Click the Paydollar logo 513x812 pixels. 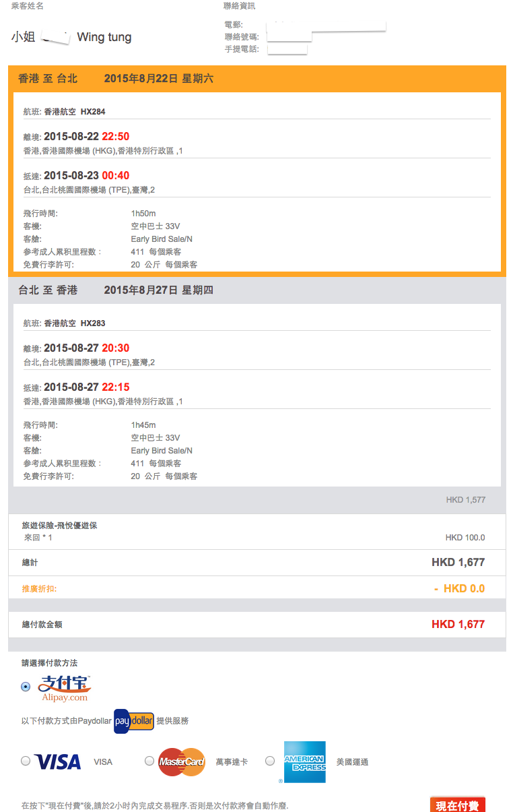click(x=134, y=720)
